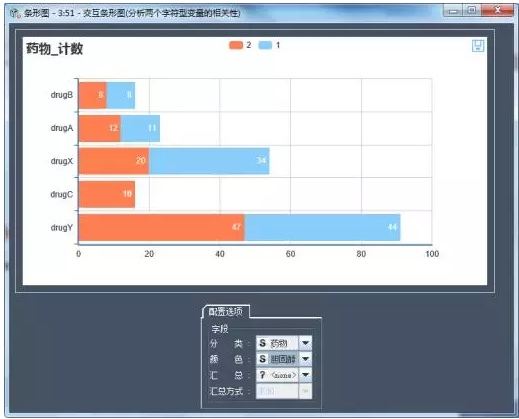
Task: Select the 配置选项 tab
Action: [x=226, y=312]
